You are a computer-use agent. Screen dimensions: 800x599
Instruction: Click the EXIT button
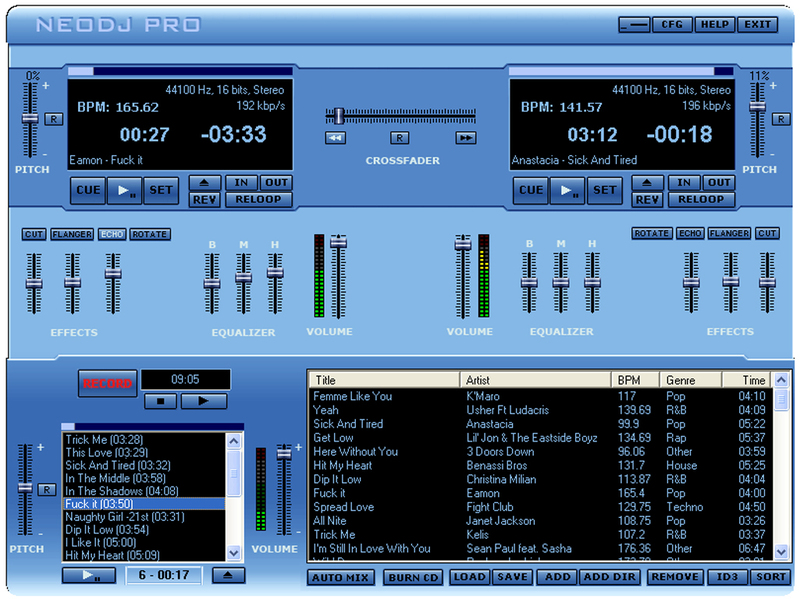(757, 24)
